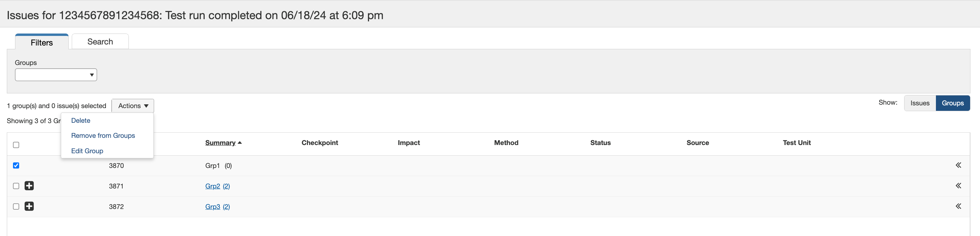
Task: Click double-chevron icon in Grp3 row
Action: [x=958, y=206]
